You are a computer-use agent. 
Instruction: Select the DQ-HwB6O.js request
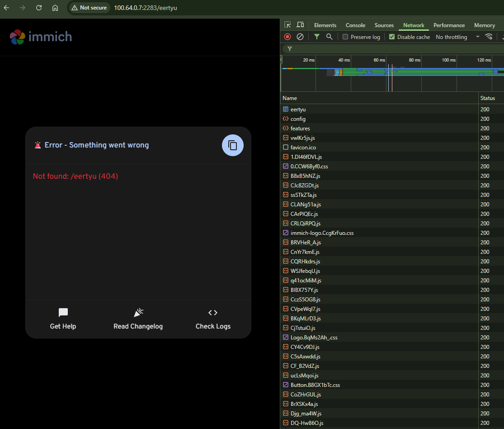pyautogui.click(x=392, y=423)
